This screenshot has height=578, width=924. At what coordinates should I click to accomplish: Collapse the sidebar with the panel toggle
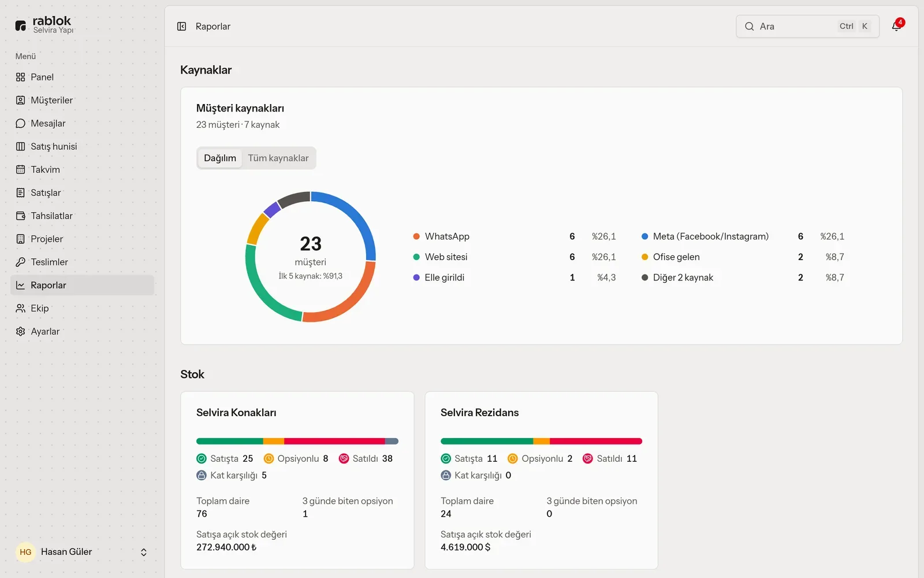click(x=181, y=26)
